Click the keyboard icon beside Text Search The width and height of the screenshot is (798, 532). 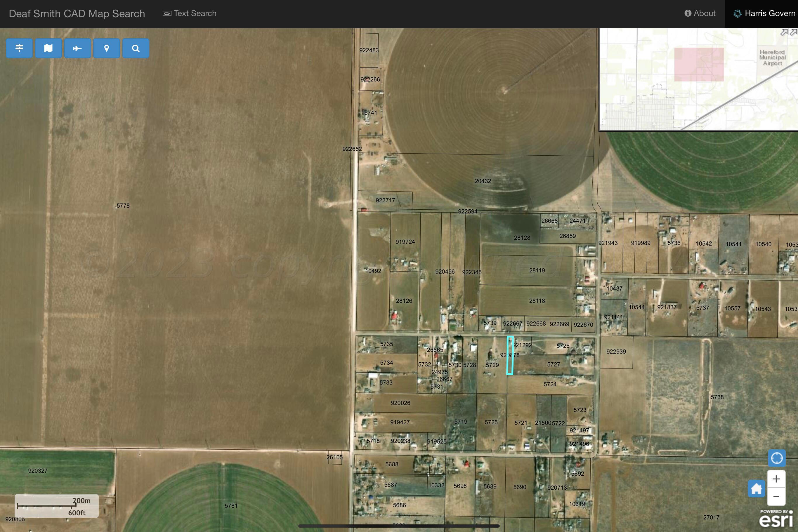(167, 13)
